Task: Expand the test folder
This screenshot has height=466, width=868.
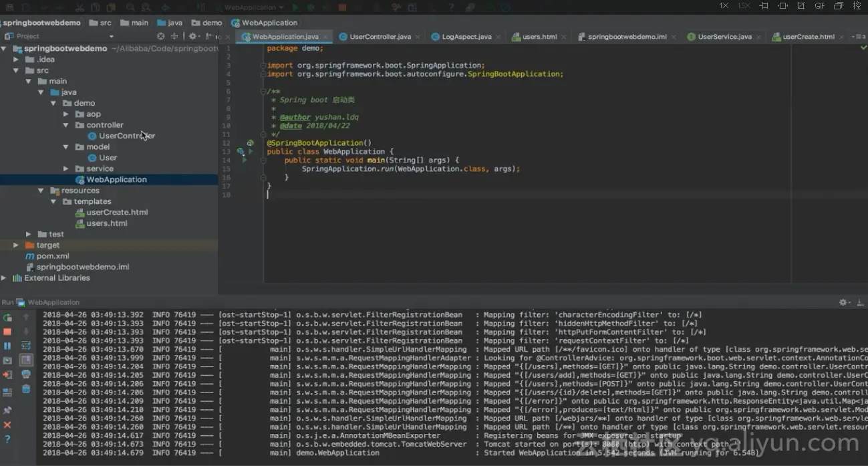Action: coord(29,234)
